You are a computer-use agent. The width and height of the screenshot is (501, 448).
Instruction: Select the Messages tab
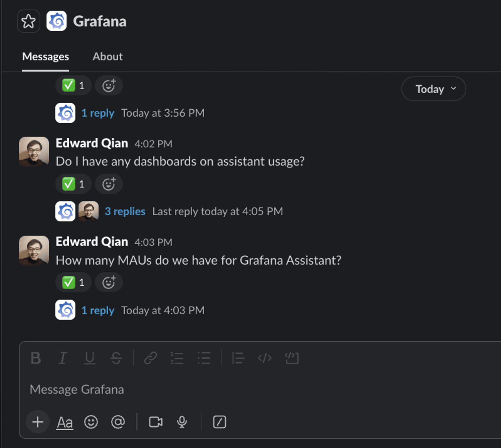(x=46, y=57)
